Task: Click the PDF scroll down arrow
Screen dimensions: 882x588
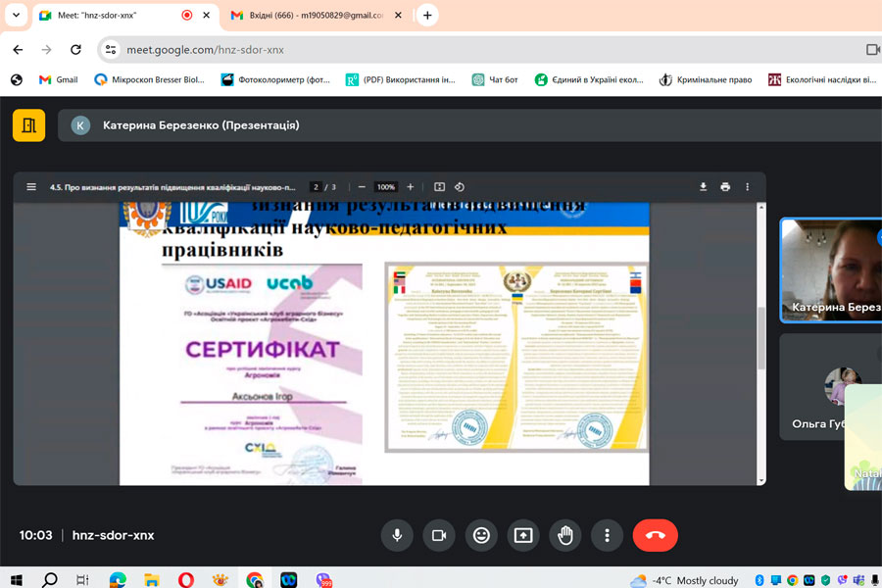Action: 761,480
